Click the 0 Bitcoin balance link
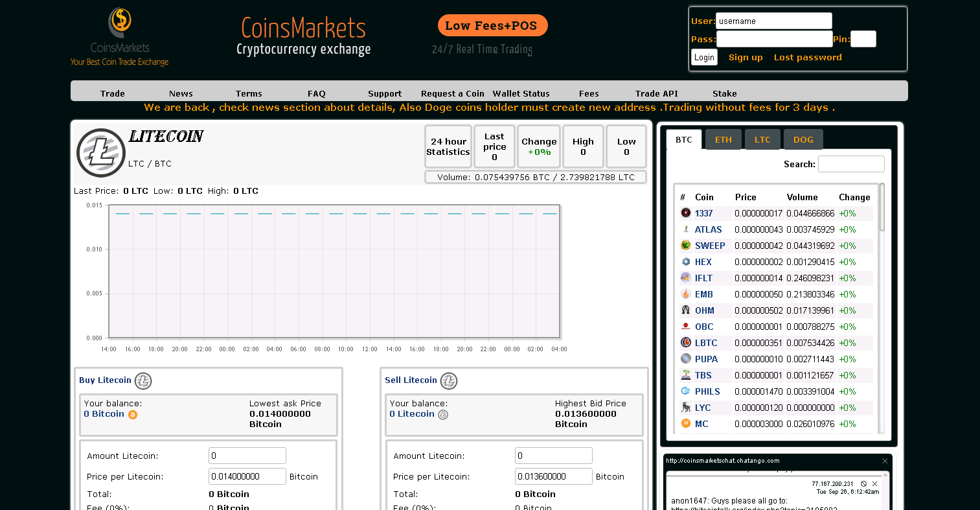Viewport: 980px width, 510px height. pyautogui.click(x=104, y=413)
